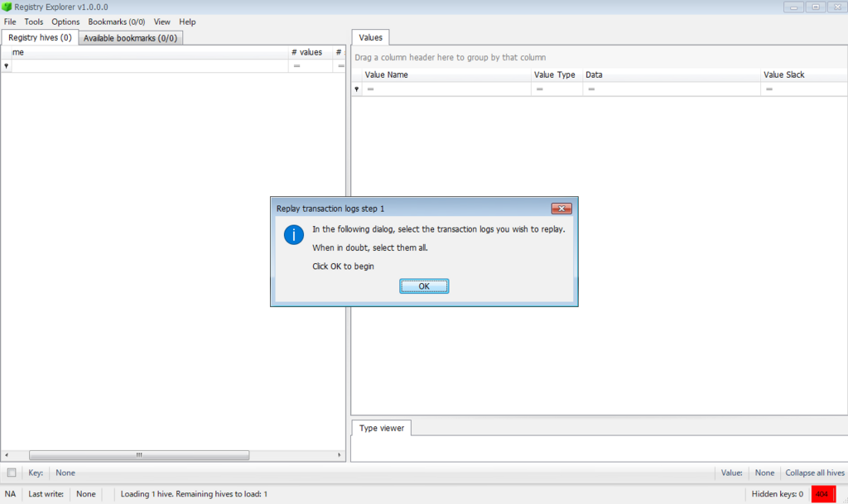The height and width of the screenshot is (504, 848).
Task: Click the Data column filter field
Action: click(671, 89)
